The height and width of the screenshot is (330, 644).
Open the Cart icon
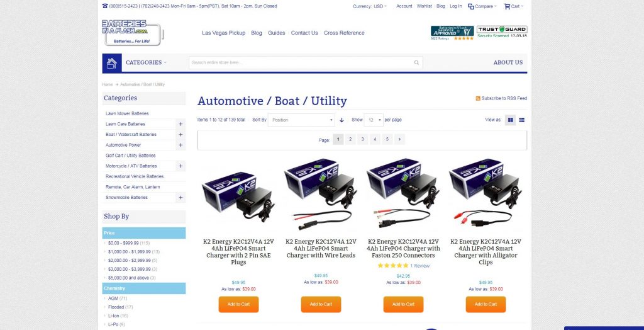pyautogui.click(x=508, y=6)
